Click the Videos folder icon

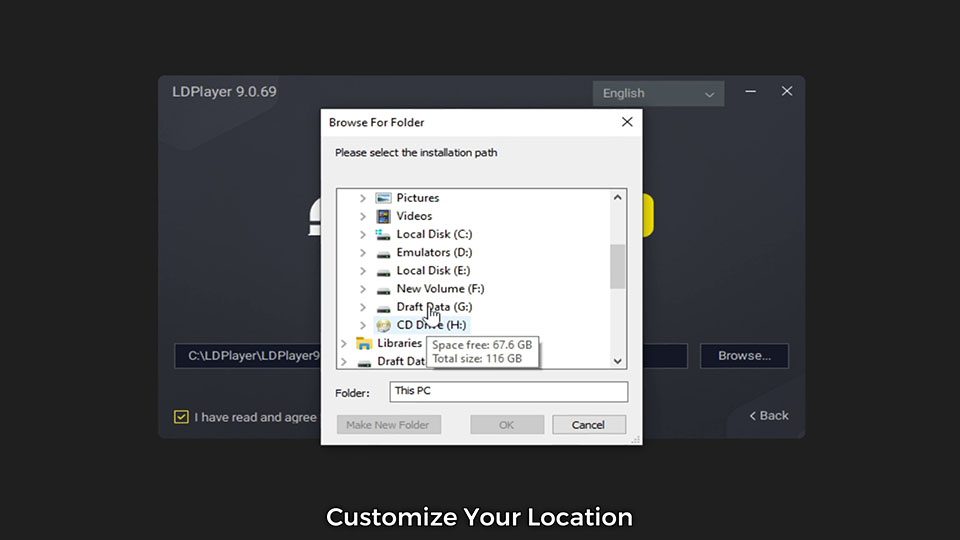click(383, 216)
